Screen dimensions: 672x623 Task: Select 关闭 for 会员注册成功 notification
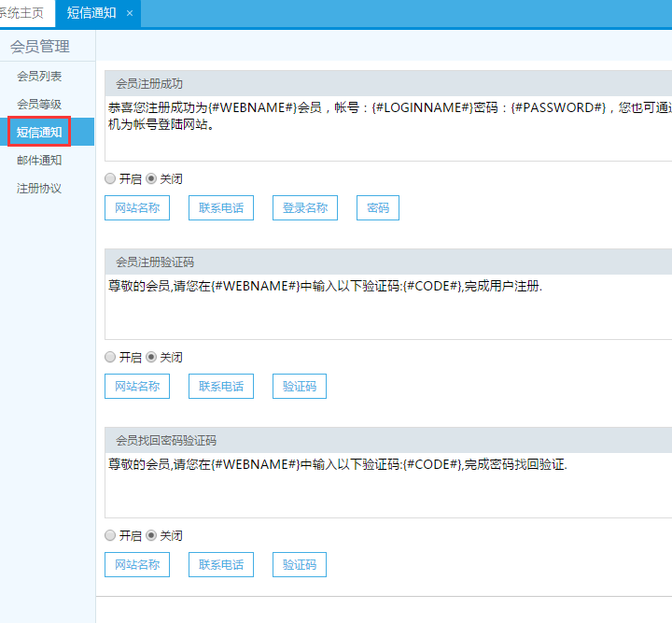tap(151, 178)
